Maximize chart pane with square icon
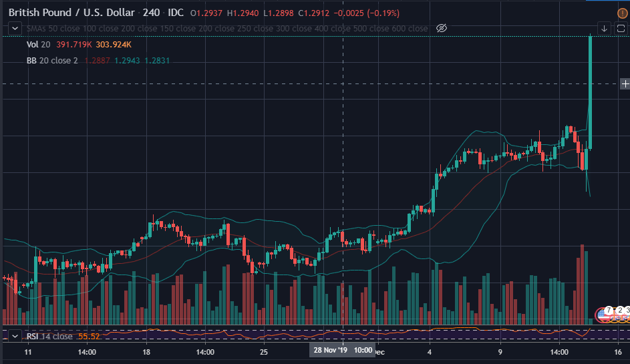 621,29
